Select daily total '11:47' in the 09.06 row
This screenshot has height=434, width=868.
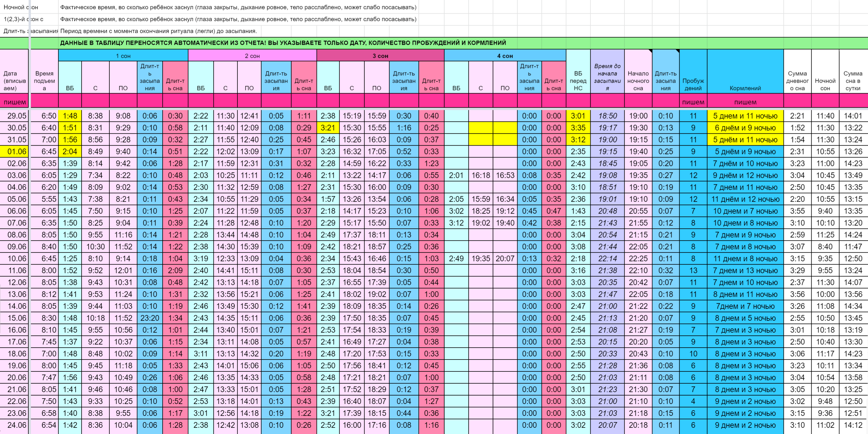[x=853, y=247]
